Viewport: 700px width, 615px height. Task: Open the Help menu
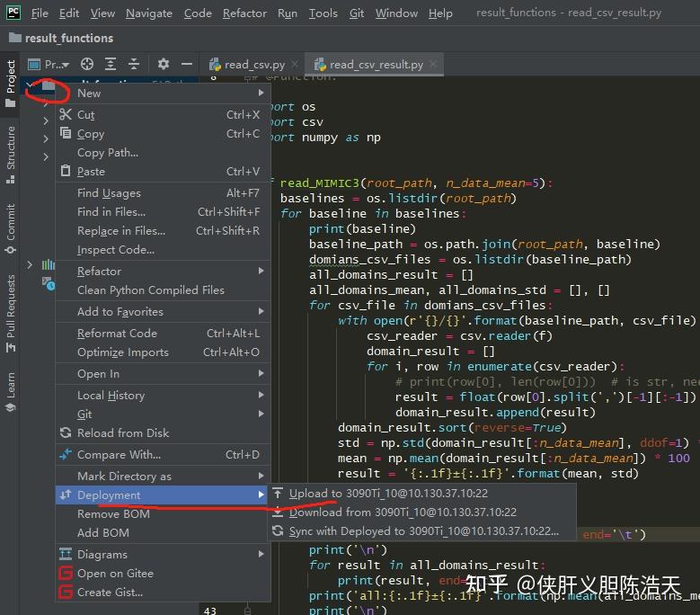point(440,13)
